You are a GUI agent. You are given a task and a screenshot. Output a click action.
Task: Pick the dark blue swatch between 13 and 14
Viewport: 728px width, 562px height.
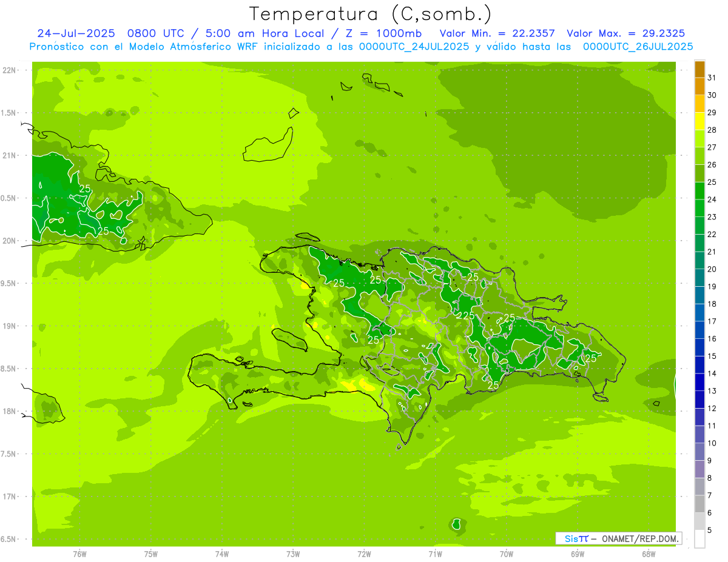699,382
